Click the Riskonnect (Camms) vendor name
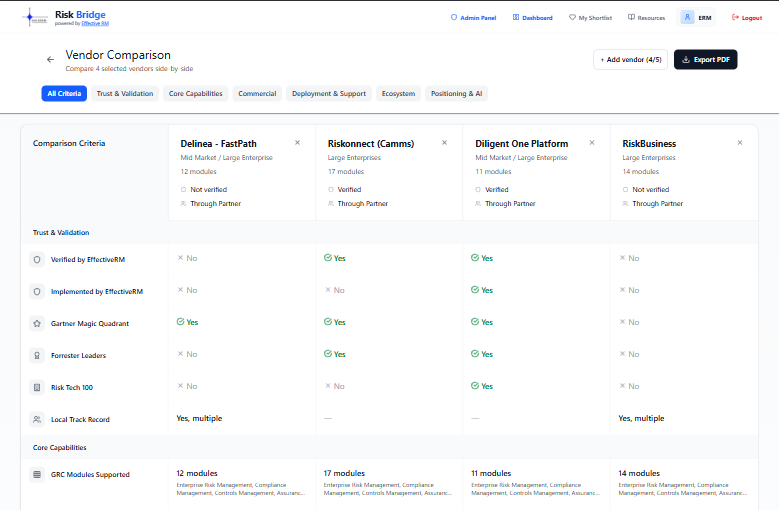Image resolution: width=779 pixels, height=510 pixels. tap(371, 144)
